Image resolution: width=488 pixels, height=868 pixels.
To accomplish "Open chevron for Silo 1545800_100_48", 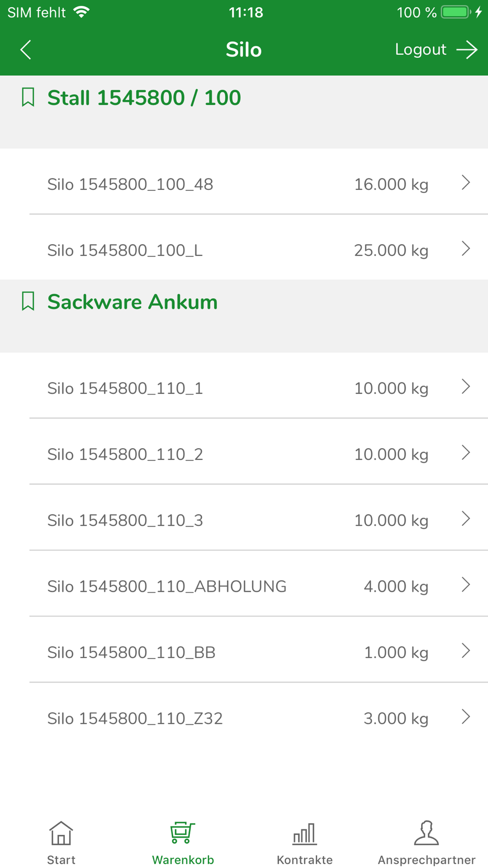I will pos(466,183).
